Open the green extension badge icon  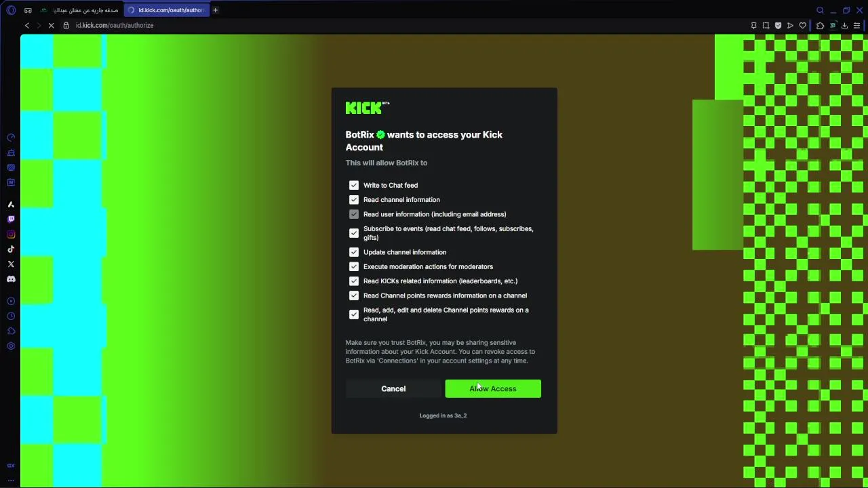coord(833,26)
